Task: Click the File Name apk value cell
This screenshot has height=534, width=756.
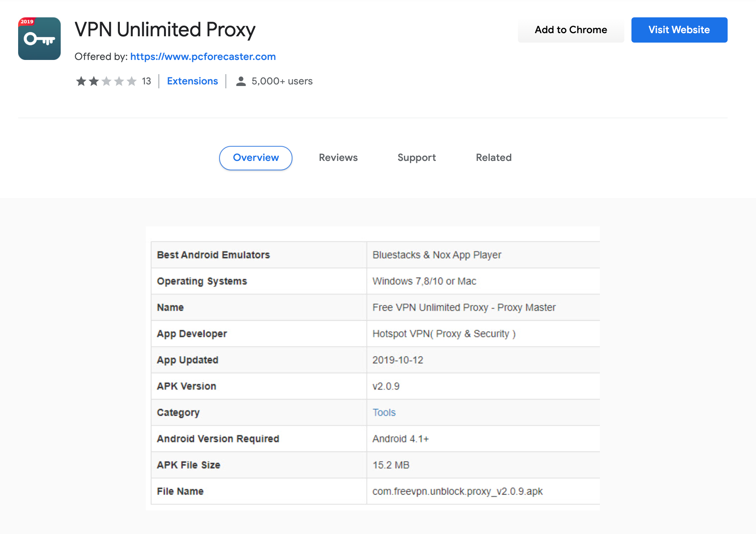Action: pos(483,491)
